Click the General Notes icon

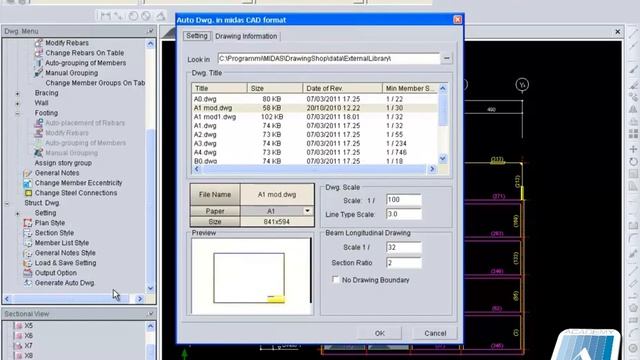(x=28, y=173)
